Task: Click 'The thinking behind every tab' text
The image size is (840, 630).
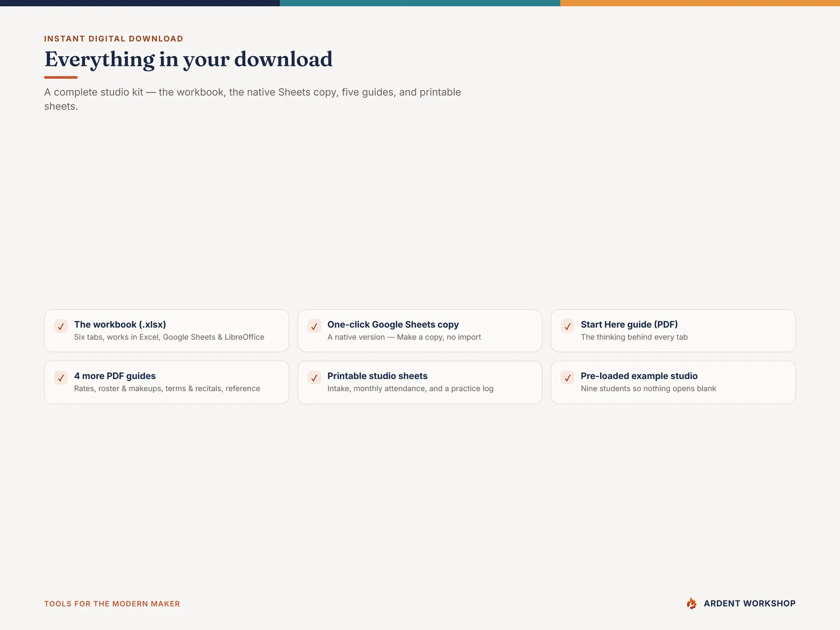Action: point(634,337)
